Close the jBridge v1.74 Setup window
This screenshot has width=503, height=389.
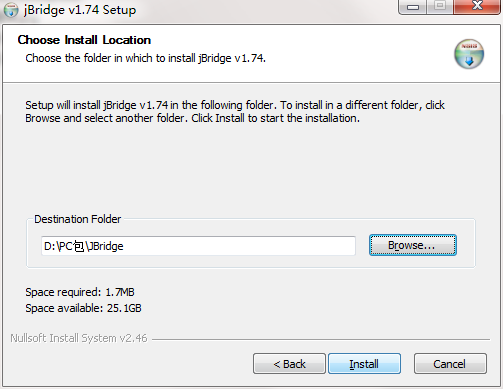(477, 7)
